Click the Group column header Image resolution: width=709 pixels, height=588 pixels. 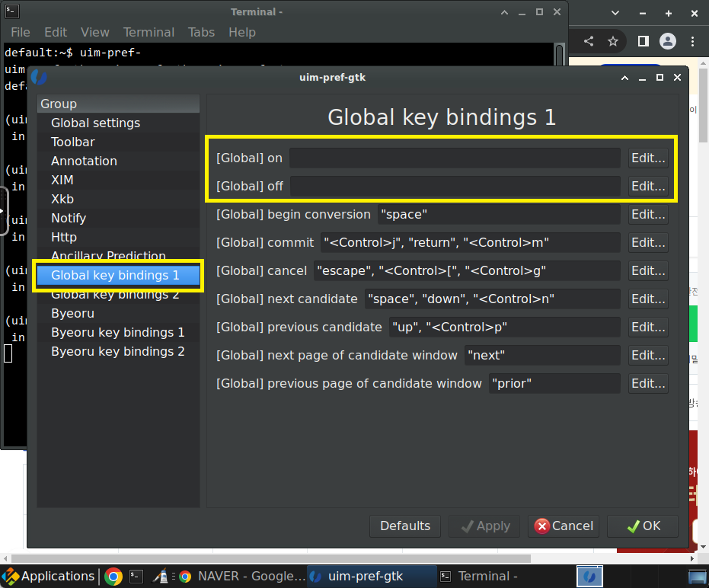[118, 104]
